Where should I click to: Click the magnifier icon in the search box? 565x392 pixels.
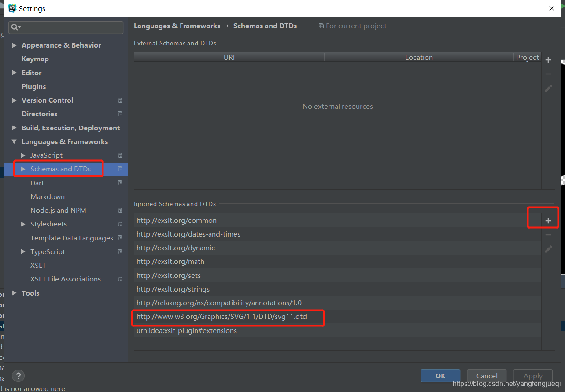point(15,27)
